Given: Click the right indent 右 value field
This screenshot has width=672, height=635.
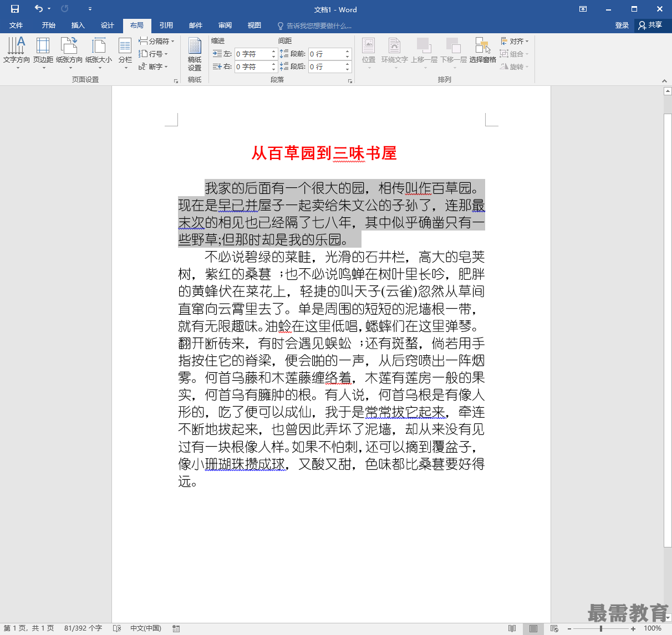Looking at the screenshot, I should 252,66.
